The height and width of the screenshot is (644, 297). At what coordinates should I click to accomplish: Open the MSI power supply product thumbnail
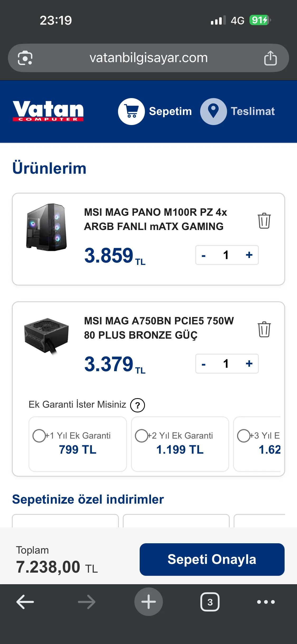click(46, 336)
